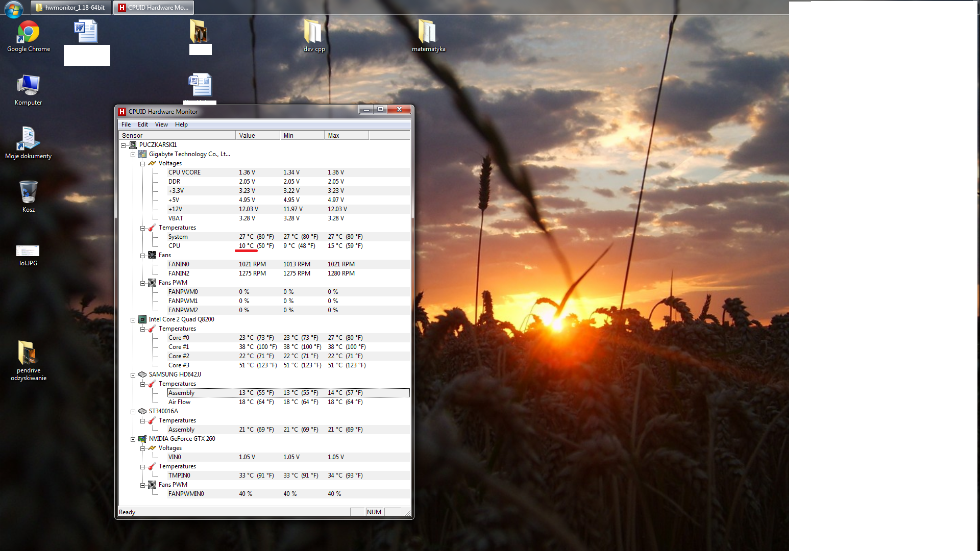The width and height of the screenshot is (980, 551).
Task: Select the Air Flow row
Action: click(x=288, y=402)
